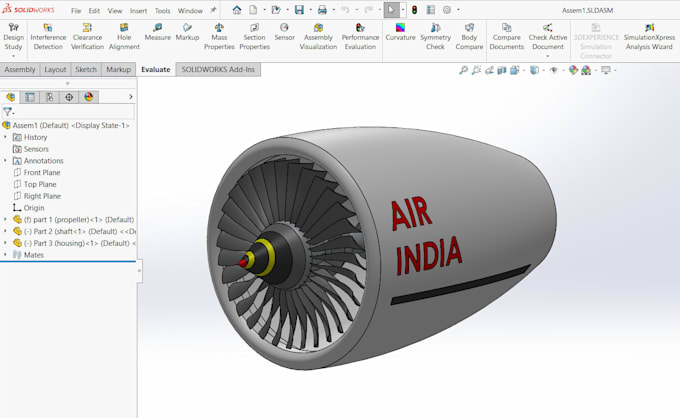Image resolution: width=680 pixels, height=418 pixels.
Task: Switch to the PropertyManager tab
Action: click(x=30, y=97)
